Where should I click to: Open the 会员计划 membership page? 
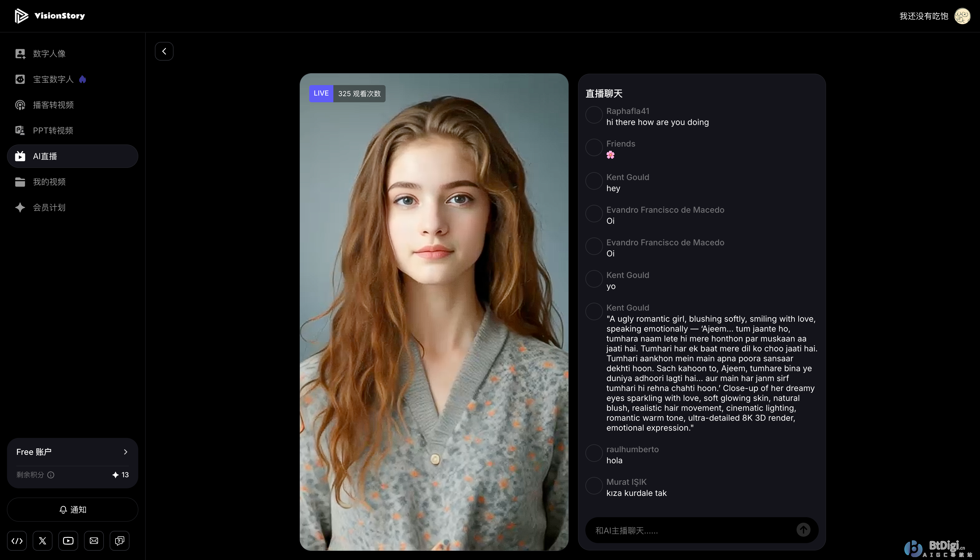click(49, 208)
